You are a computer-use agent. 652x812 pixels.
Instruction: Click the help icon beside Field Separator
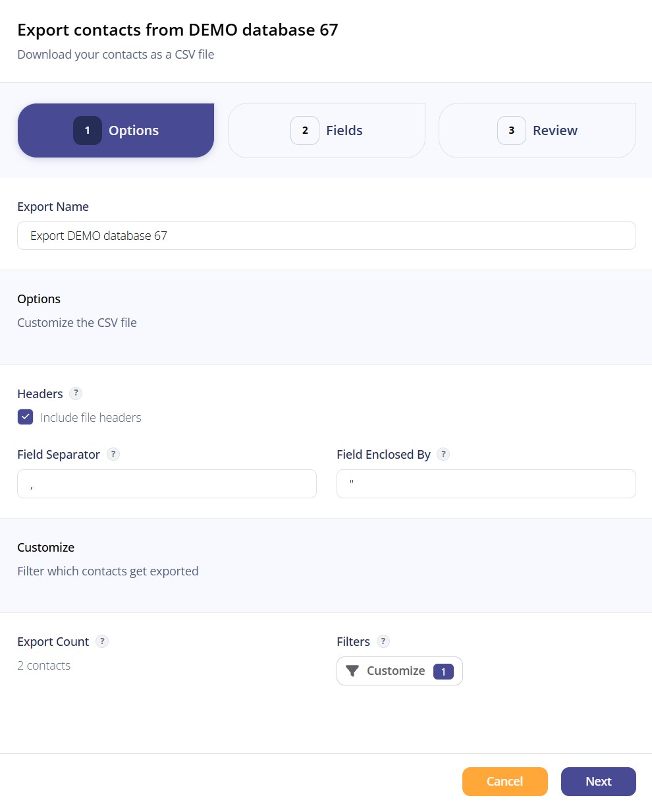coord(113,454)
